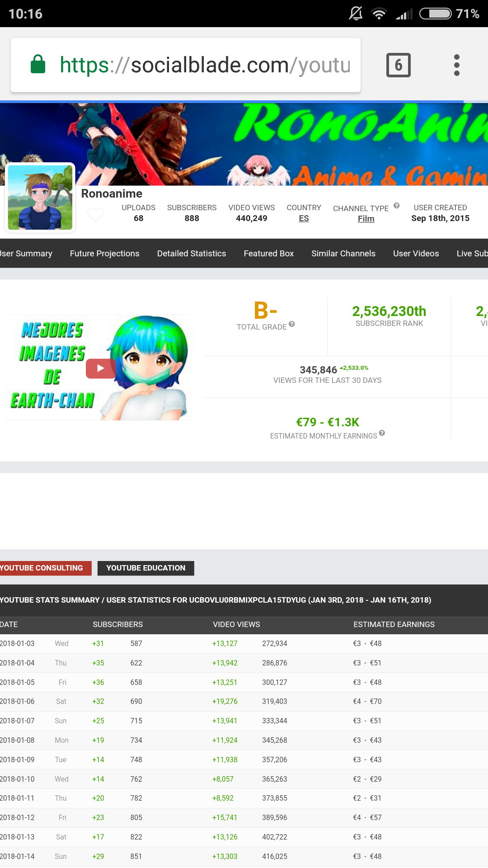Open the Detailed Statistics tab

tap(192, 254)
